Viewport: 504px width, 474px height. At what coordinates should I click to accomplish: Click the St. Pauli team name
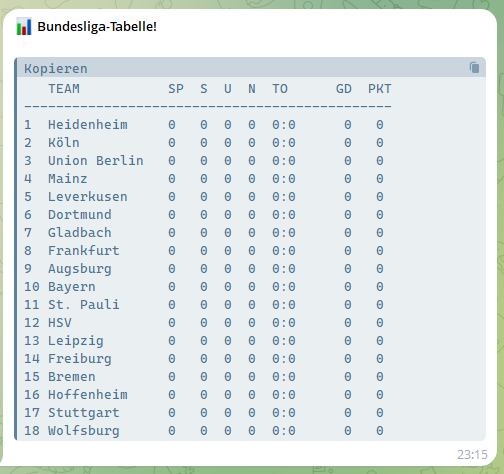point(84,305)
